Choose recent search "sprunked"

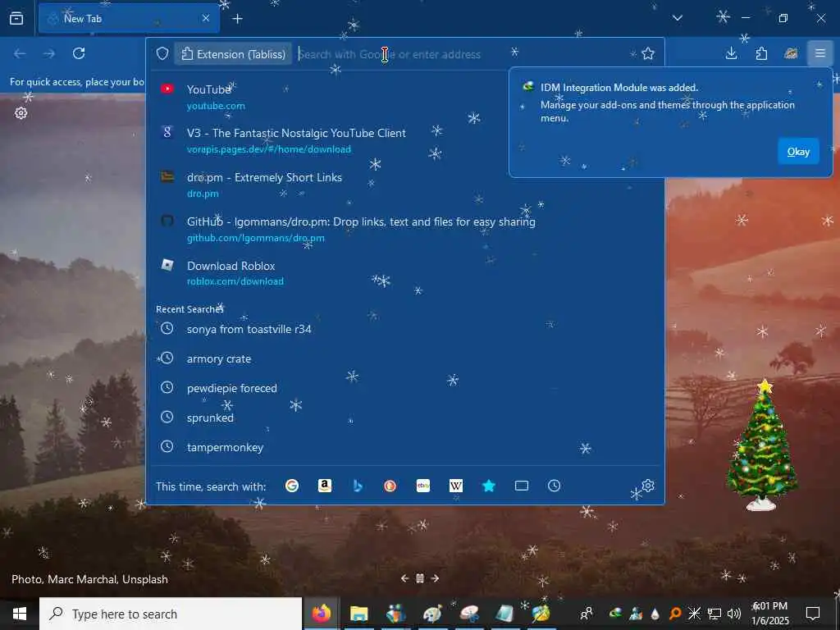tap(405, 418)
